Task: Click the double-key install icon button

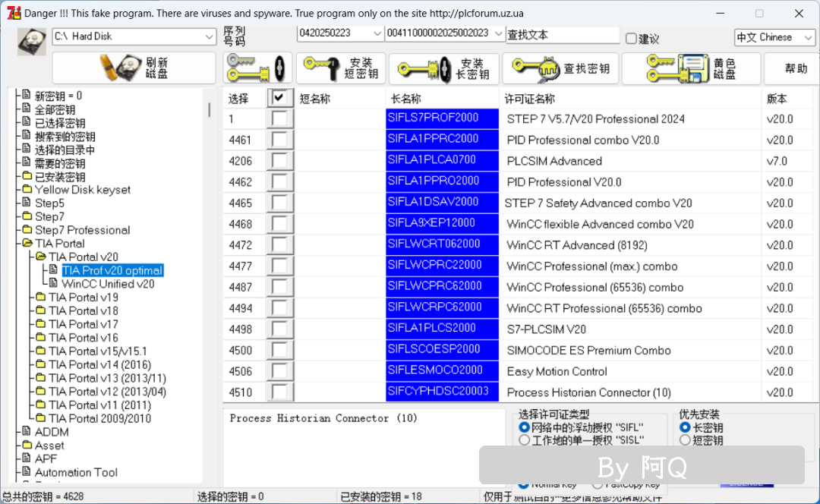Action: point(257,68)
